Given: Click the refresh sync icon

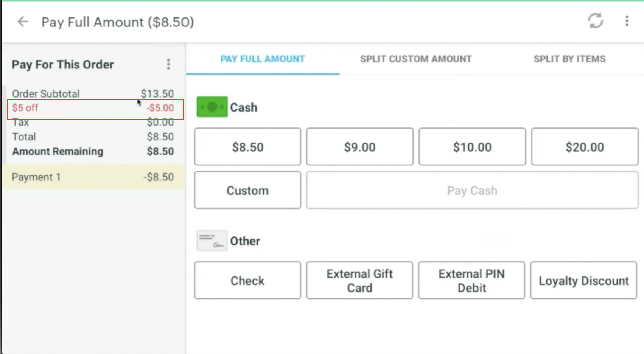Looking at the screenshot, I should [x=595, y=21].
